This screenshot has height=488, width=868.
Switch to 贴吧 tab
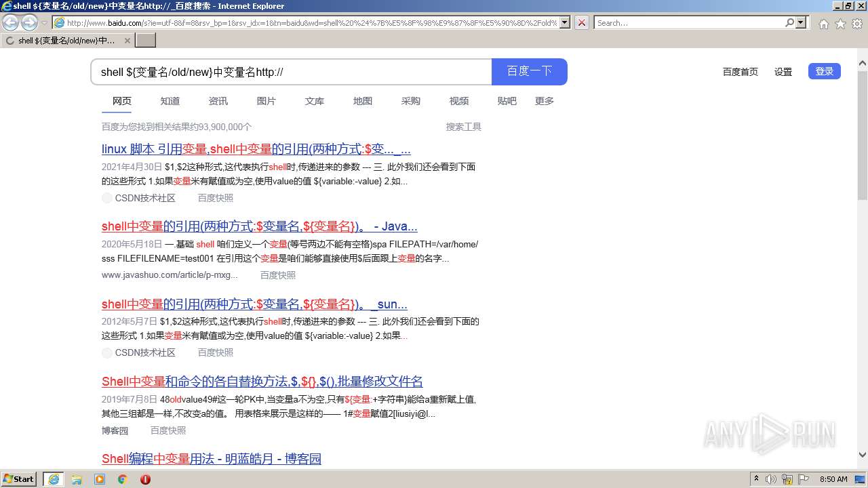click(x=507, y=101)
